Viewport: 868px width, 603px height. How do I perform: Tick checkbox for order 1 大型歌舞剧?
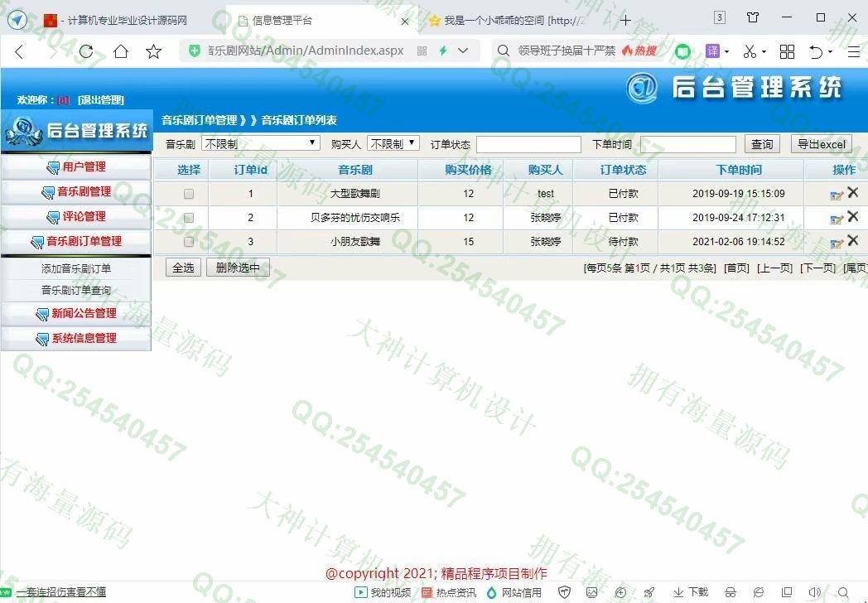pos(189,194)
